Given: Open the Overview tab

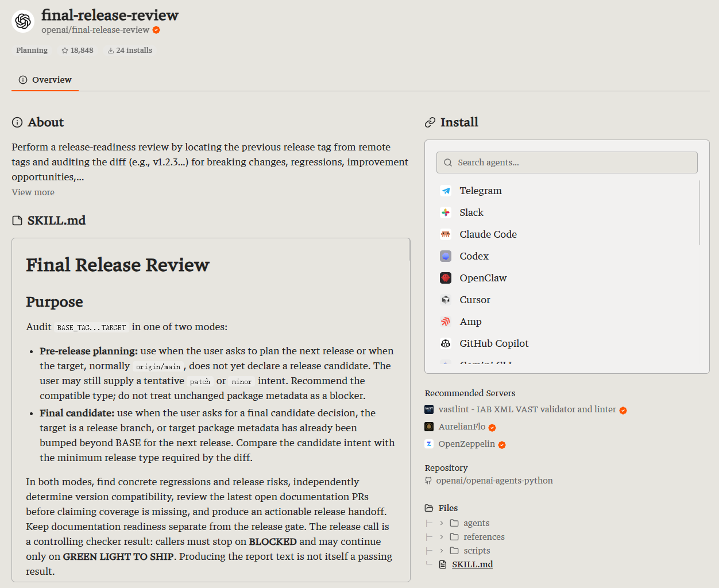Looking at the screenshot, I should click(x=45, y=80).
